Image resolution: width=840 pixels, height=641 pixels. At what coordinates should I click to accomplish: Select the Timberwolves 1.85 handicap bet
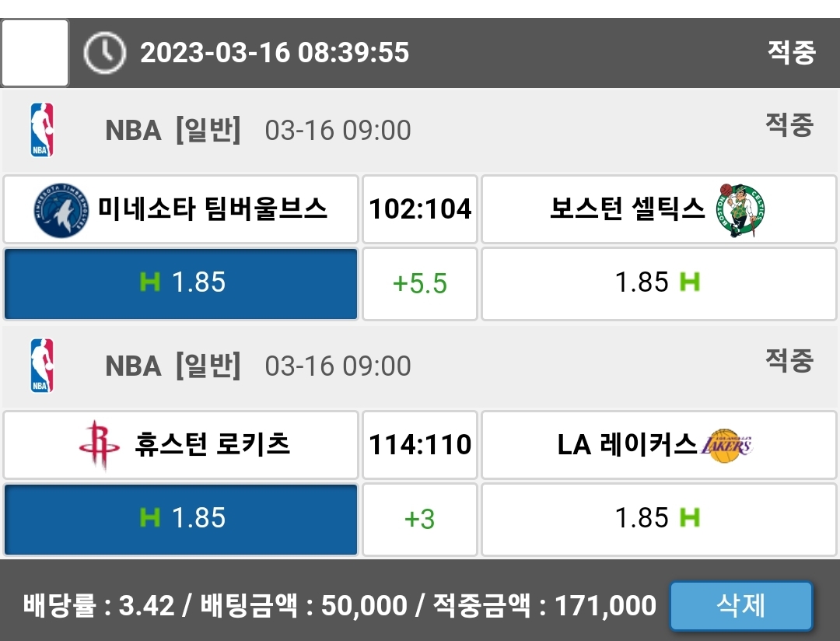coord(181,284)
